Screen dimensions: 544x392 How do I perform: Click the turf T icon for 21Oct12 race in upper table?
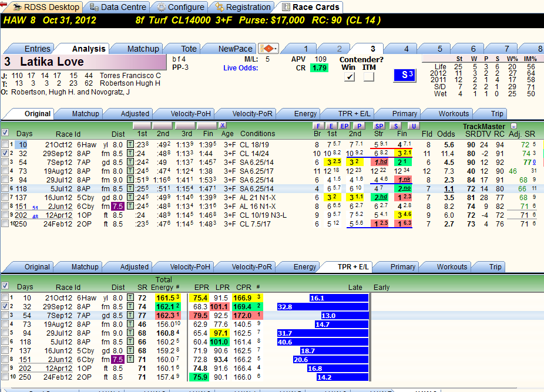click(130, 144)
